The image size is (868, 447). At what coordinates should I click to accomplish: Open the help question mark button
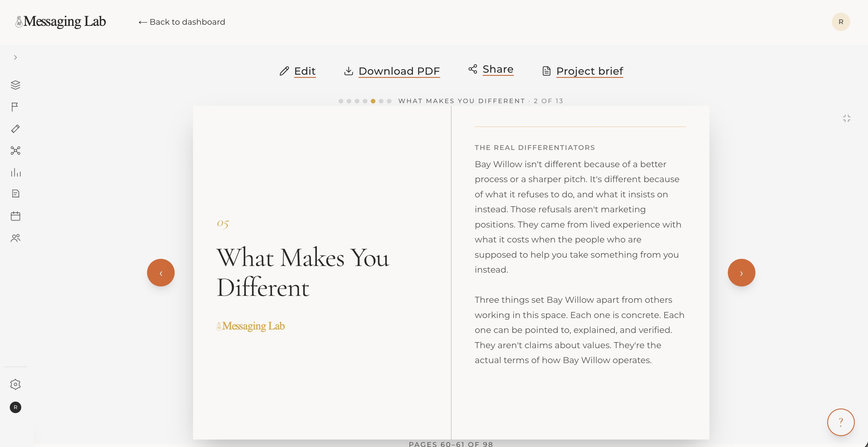841,422
